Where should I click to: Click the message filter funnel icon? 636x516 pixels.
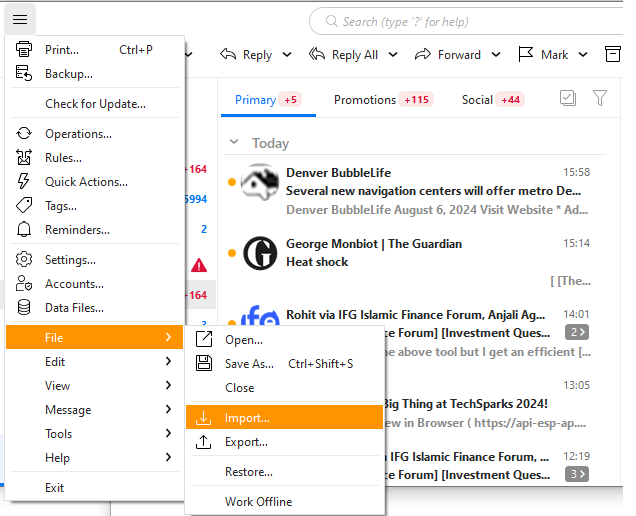click(599, 98)
